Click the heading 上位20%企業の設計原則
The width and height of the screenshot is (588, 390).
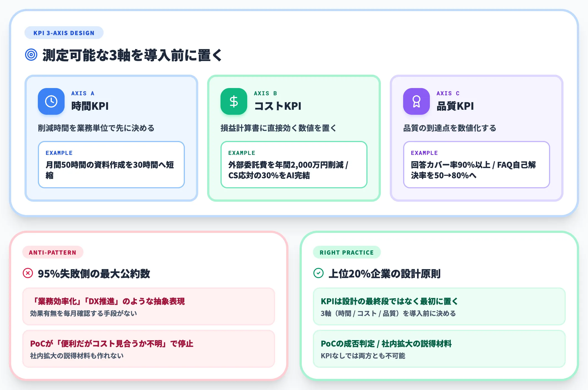(x=385, y=274)
